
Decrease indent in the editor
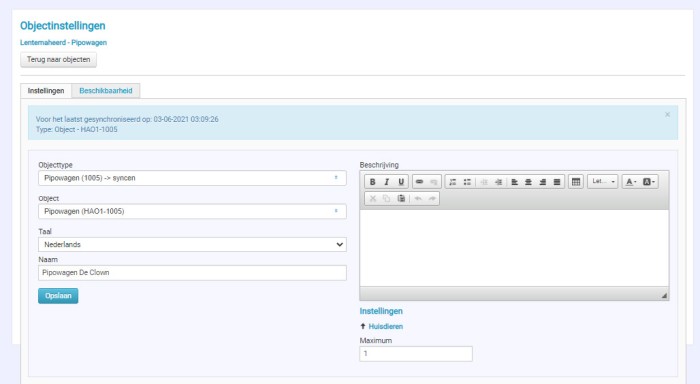click(484, 182)
